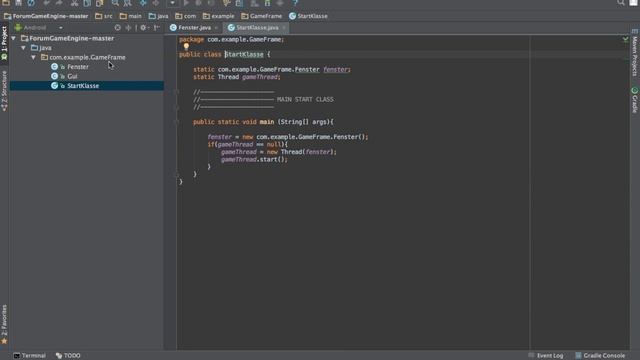Open the run configuration dropdown in toolbar
The width and height of the screenshot is (640, 360).
point(172,3)
